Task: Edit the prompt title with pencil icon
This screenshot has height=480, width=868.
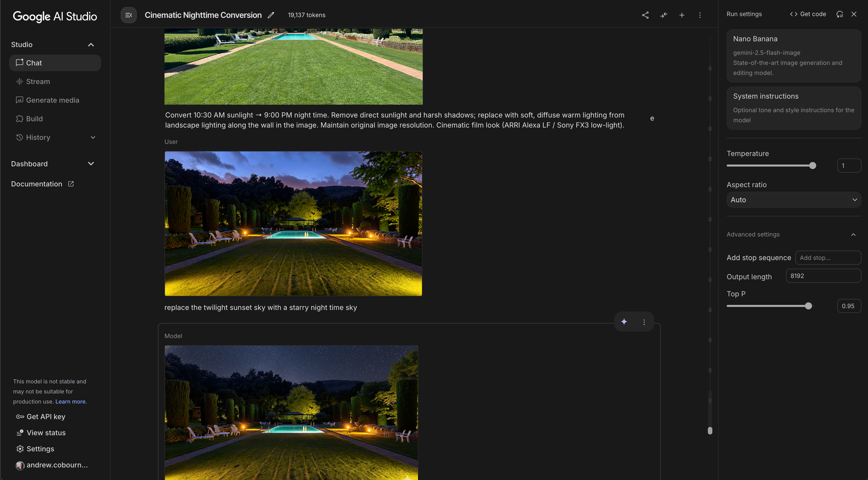Action: click(271, 15)
